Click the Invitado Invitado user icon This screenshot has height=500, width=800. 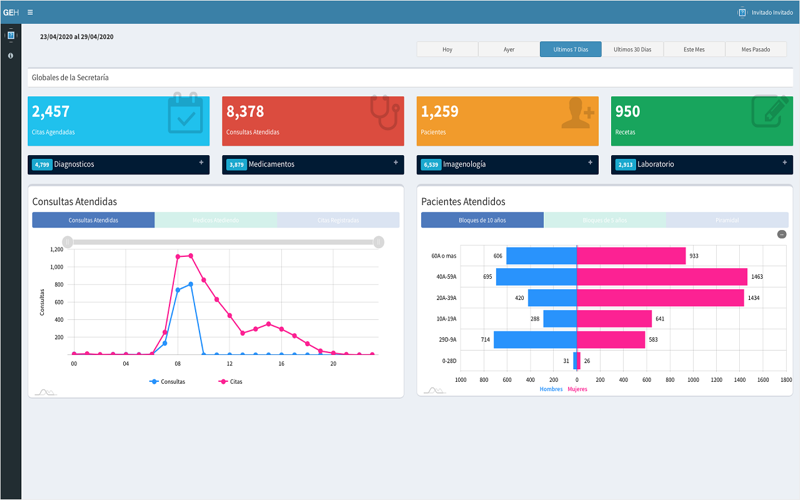coord(742,12)
